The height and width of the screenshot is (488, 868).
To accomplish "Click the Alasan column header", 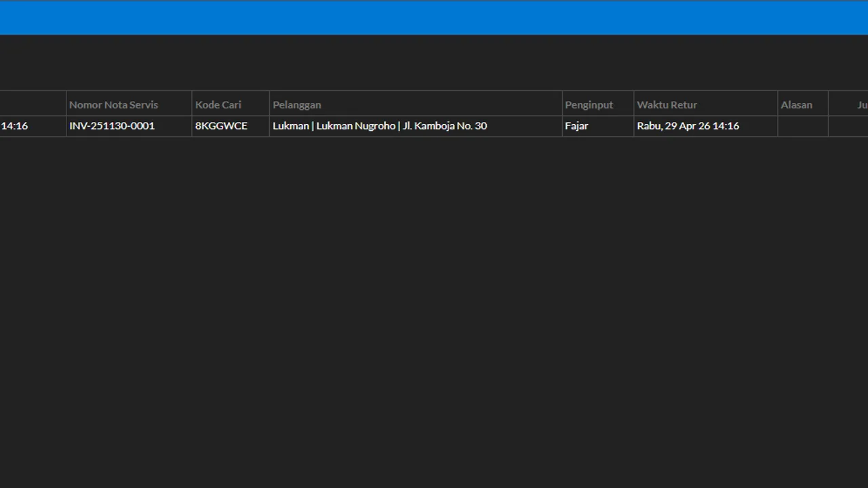I will 803,104.
